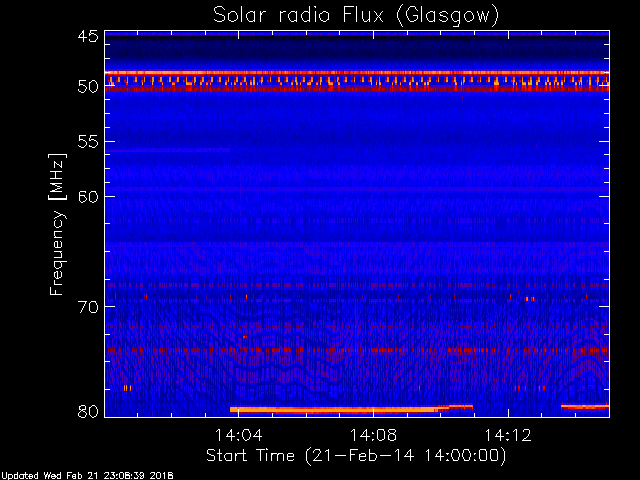Select the 14:08 time axis marker
The image size is (640, 480).
[x=374, y=435]
